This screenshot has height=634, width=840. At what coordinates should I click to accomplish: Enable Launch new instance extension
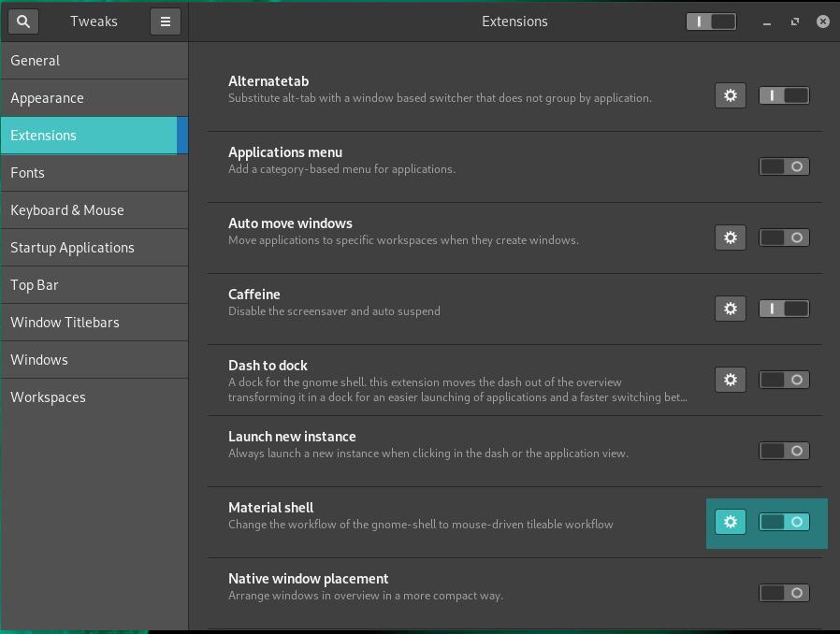point(784,451)
